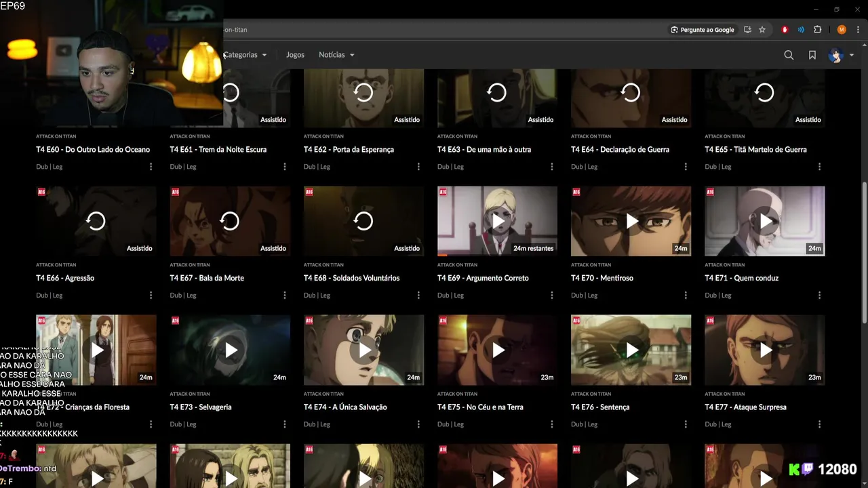
Task: Open title T4 E73 - Selvageria
Action: pos(201,407)
